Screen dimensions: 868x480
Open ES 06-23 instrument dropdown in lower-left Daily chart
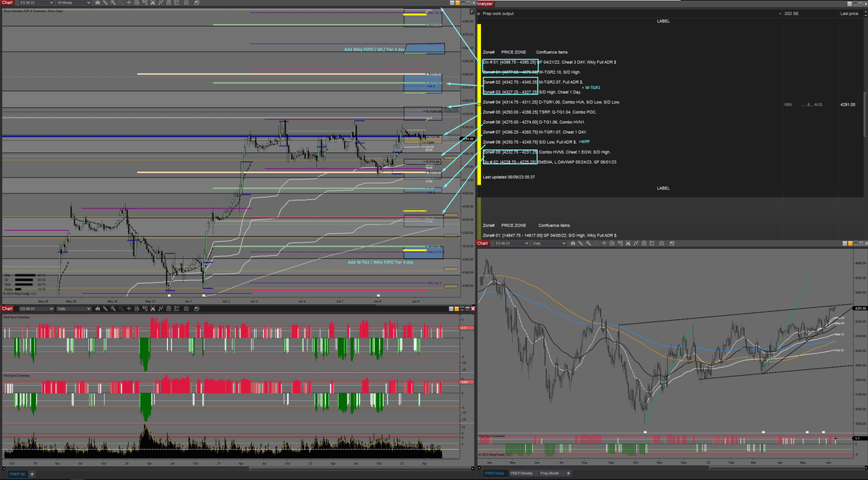(36, 308)
